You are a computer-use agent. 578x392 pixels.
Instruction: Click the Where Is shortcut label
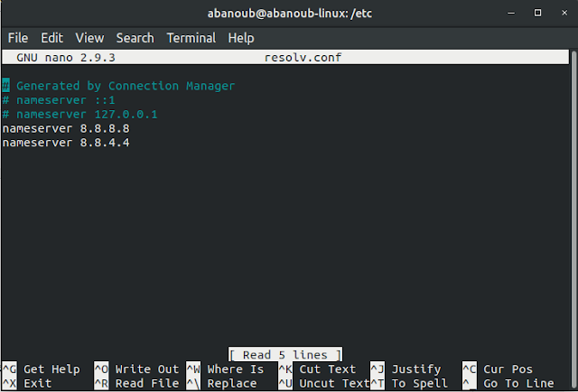click(235, 369)
